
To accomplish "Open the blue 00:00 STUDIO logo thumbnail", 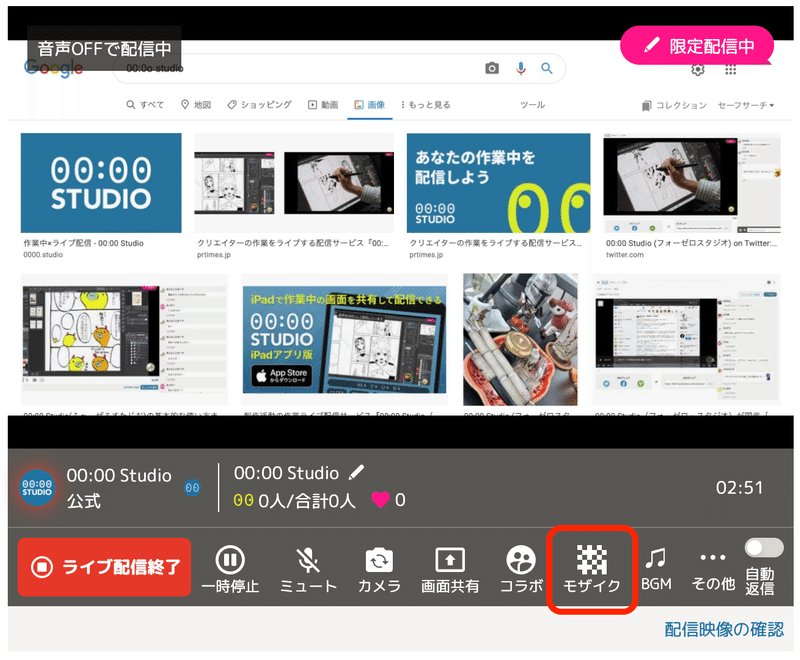I will coord(101,183).
